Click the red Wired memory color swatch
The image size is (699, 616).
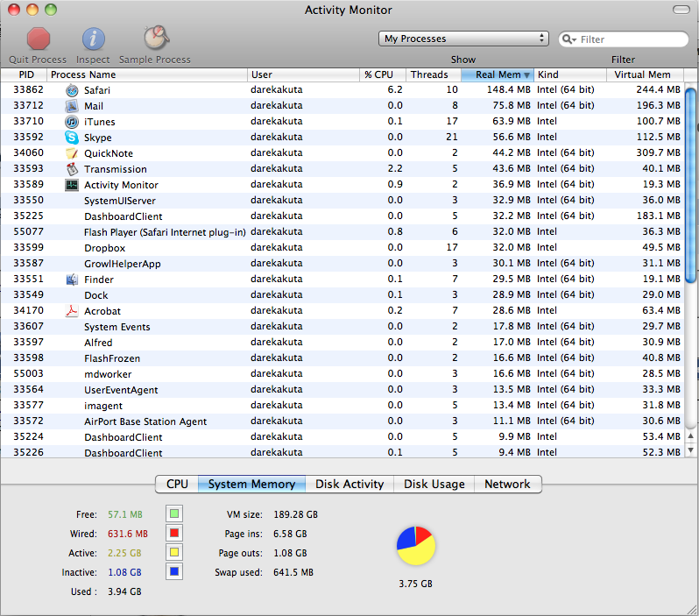pyautogui.click(x=174, y=533)
